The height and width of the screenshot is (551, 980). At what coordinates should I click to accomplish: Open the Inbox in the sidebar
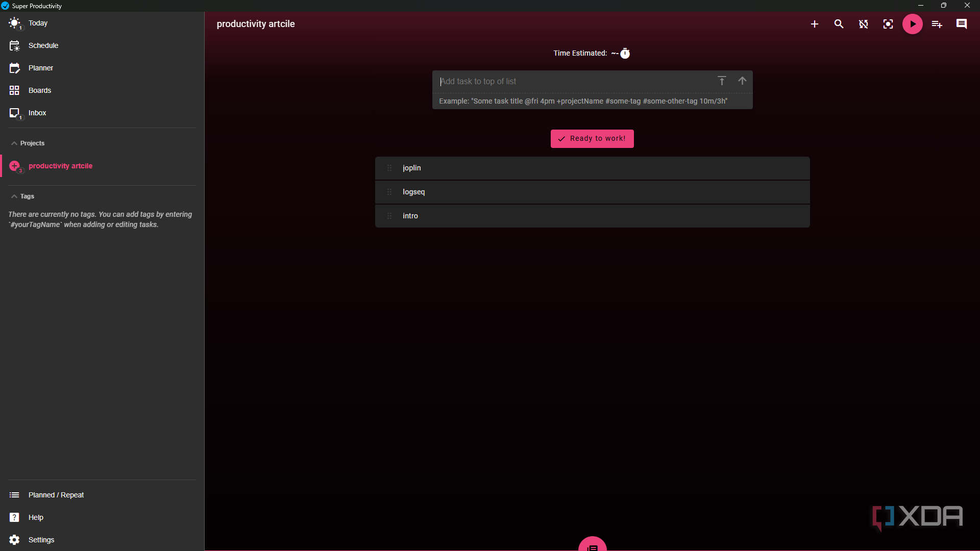coord(102,113)
